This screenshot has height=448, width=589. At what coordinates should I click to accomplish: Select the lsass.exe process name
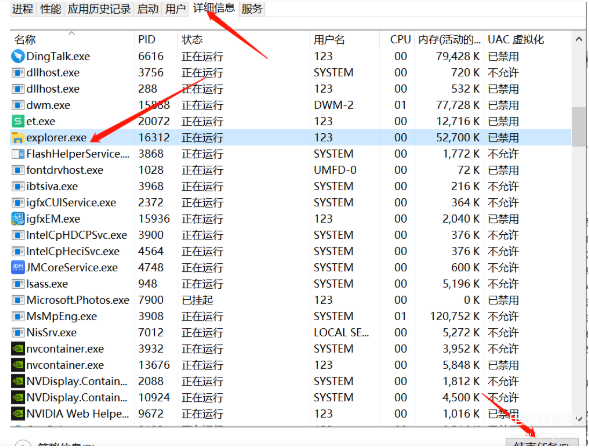click(47, 284)
